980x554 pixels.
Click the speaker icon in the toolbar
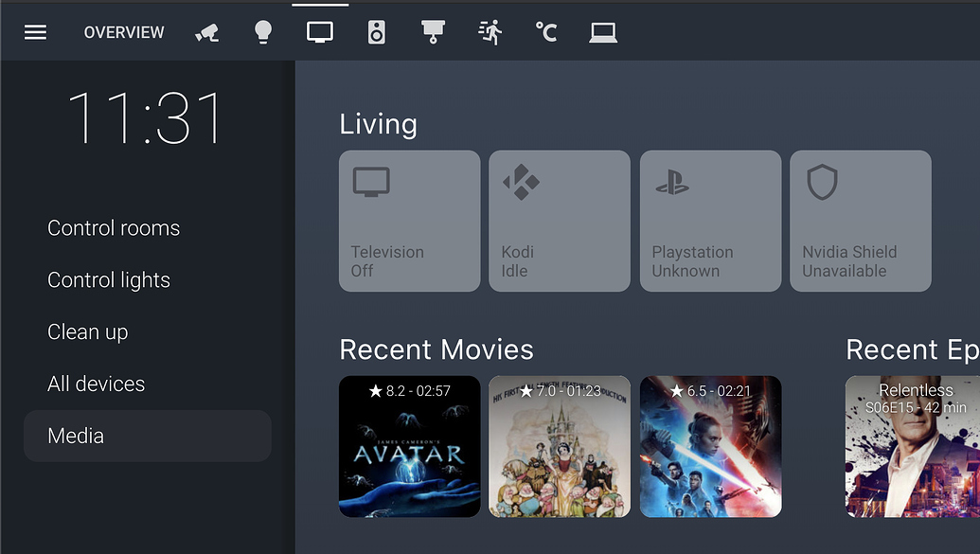click(x=376, y=31)
